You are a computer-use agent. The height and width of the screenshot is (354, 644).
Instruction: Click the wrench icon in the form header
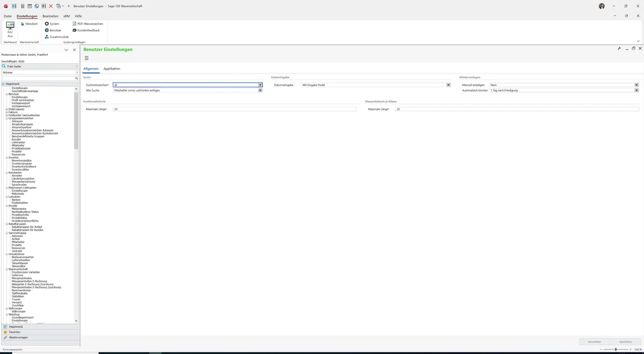[619, 49]
